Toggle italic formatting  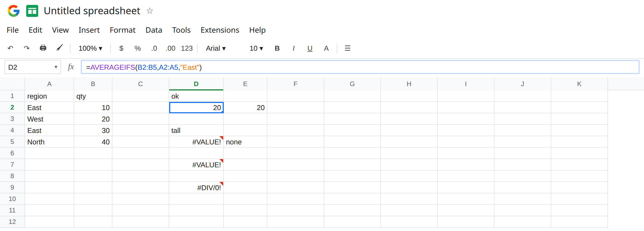(x=293, y=48)
